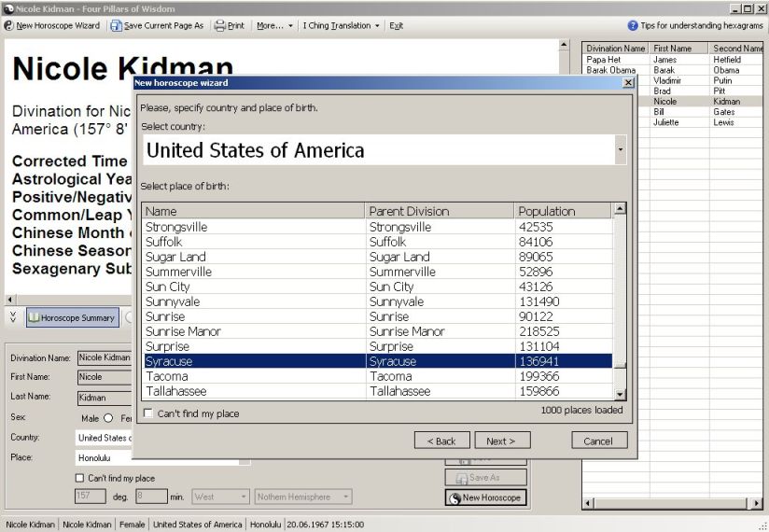Click the < Back button
This screenshot has height=532, width=769.
point(441,441)
